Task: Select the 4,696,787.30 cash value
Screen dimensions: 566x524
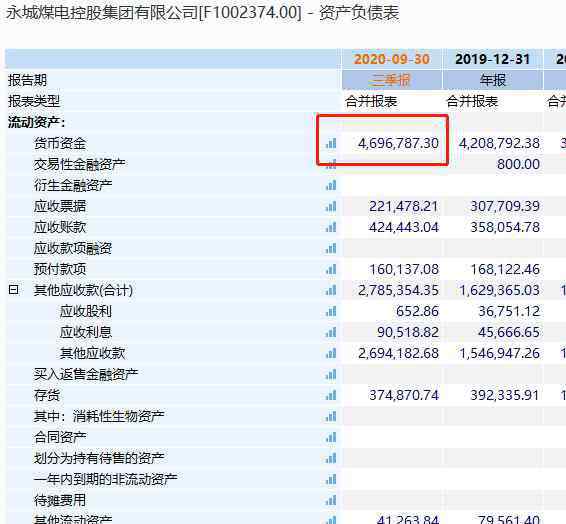Action: (x=398, y=143)
